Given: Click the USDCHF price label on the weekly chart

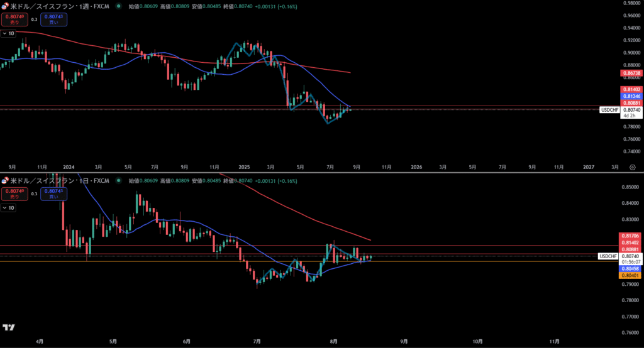Looking at the screenshot, I should pyautogui.click(x=610, y=109).
